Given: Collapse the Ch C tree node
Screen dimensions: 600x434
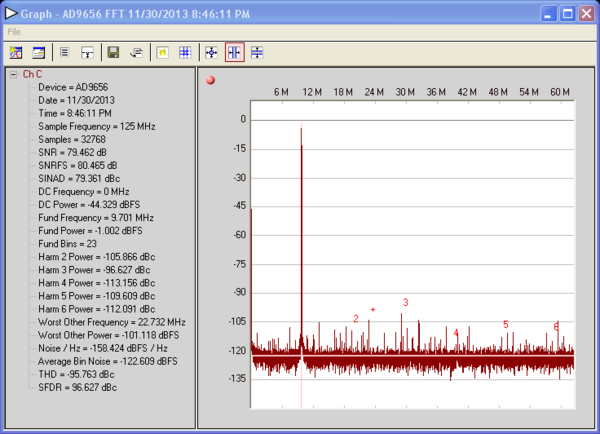Looking at the screenshot, I should coord(13,74).
